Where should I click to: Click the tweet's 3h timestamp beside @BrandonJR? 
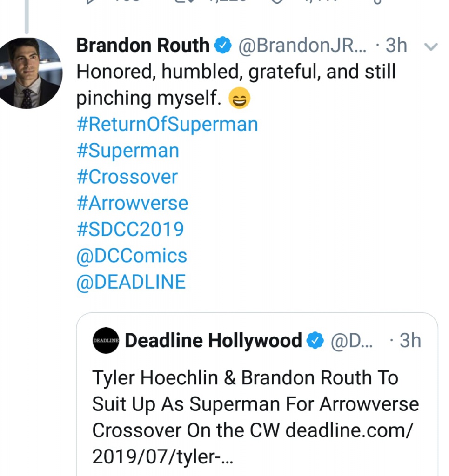click(396, 46)
